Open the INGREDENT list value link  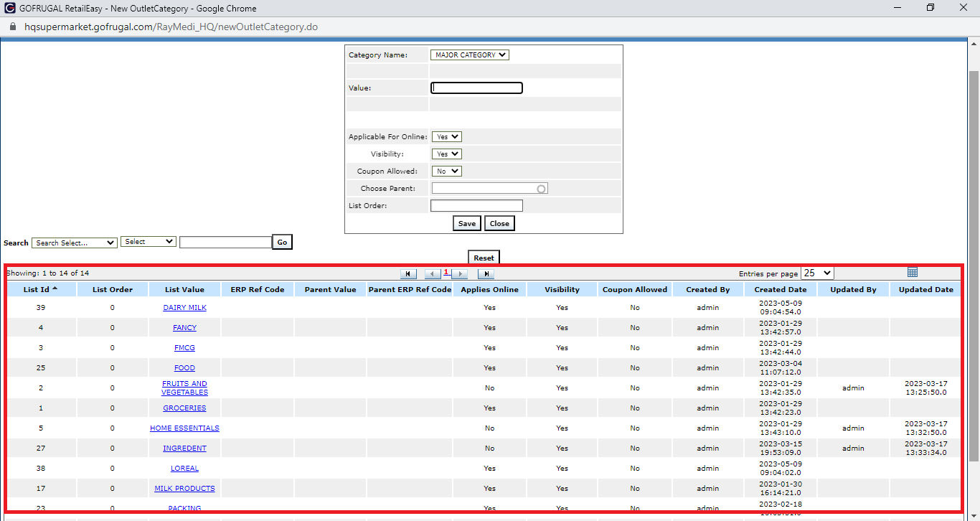[184, 449]
